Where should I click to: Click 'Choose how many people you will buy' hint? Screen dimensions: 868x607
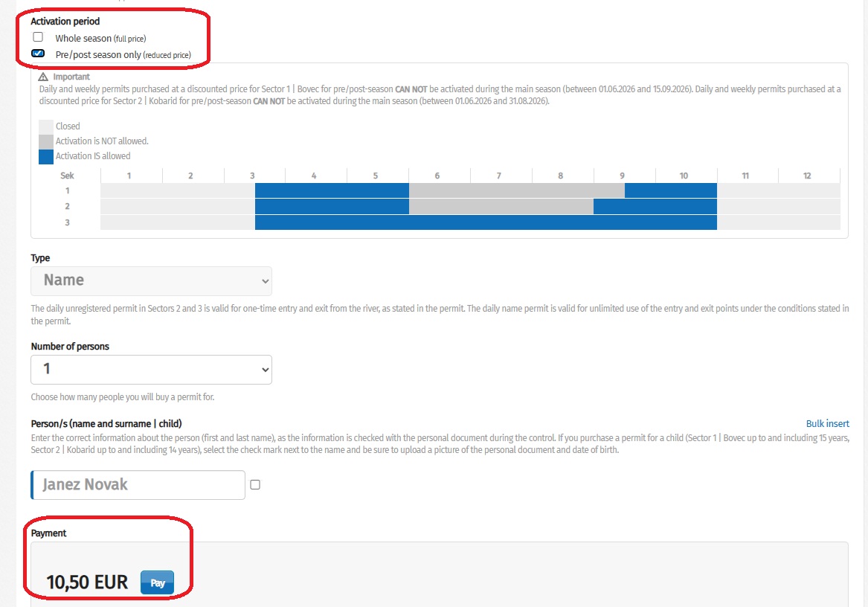(123, 397)
